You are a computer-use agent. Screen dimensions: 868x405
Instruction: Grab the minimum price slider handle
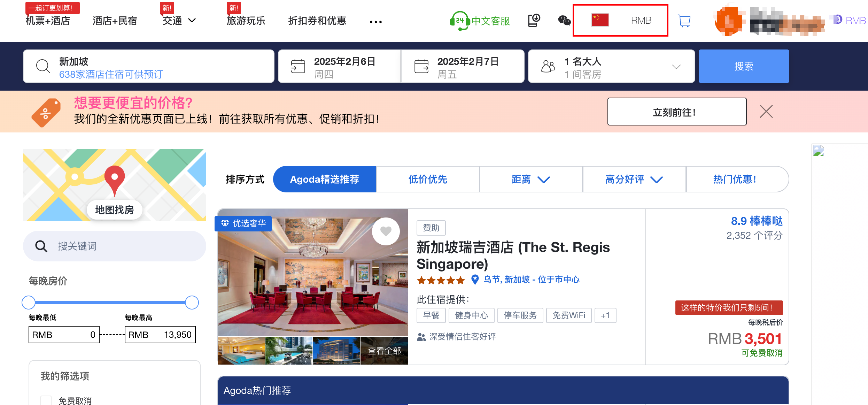point(29,302)
